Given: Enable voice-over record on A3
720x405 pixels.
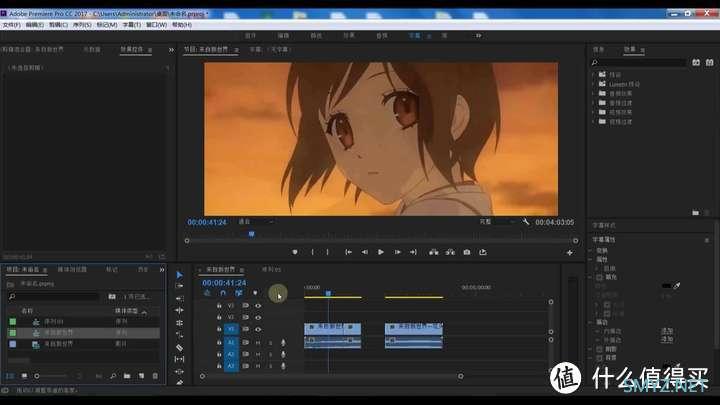Looking at the screenshot, I should coord(283,366).
